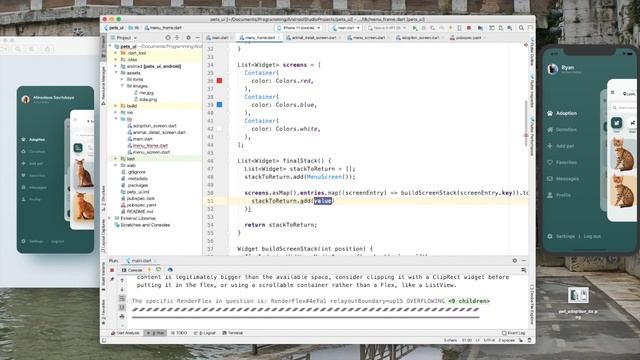The width and height of the screenshot is (640, 360).
Task: Open the main.dart run configuration dropdown
Action: click(346, 28)
